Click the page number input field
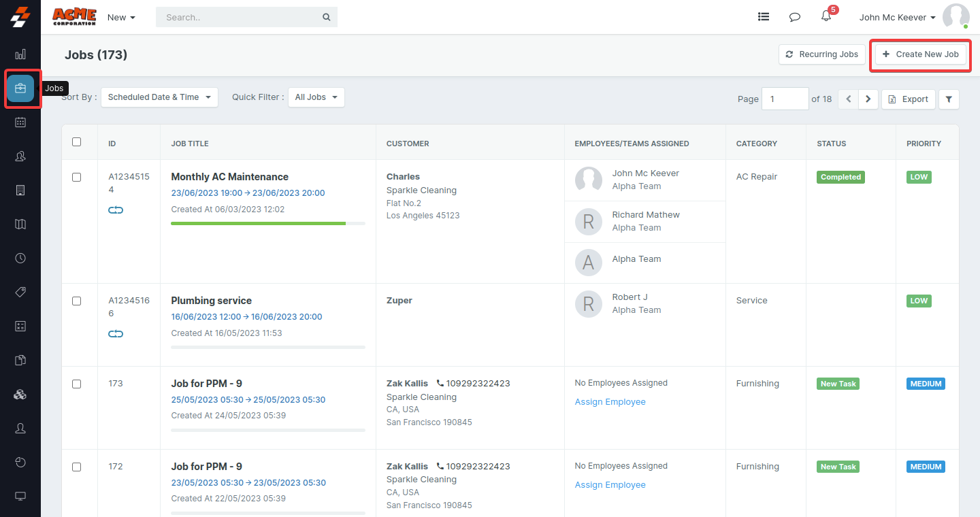Image resolution: width=980 pixels, height=517 pixels. [785, 99]
